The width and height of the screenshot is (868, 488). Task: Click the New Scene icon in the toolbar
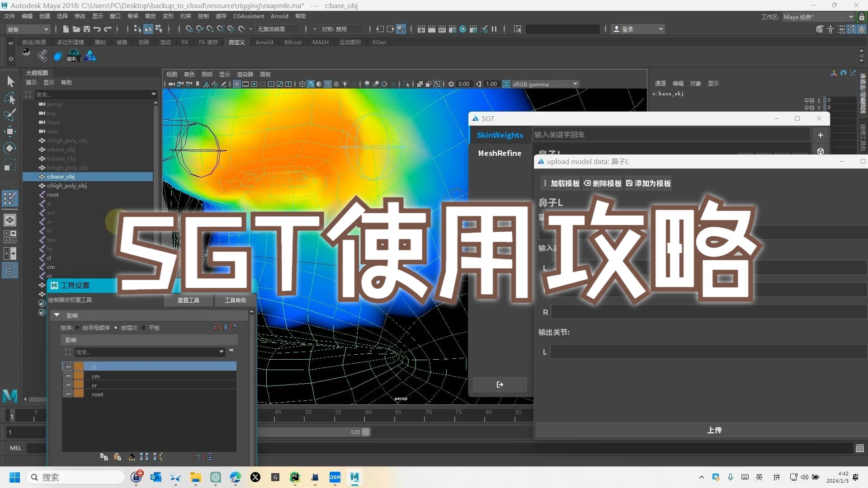(x=66, y=29)
